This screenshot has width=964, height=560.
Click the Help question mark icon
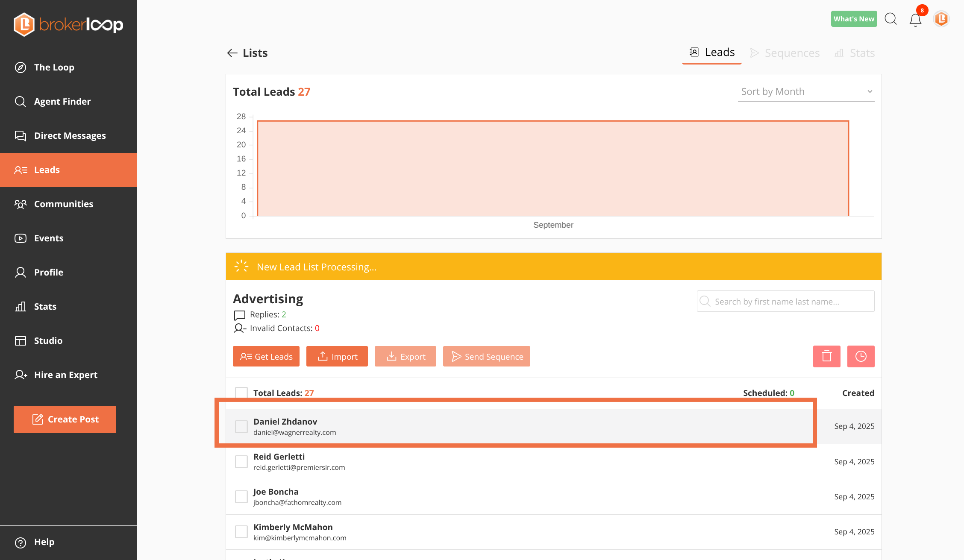click(21, 542)
